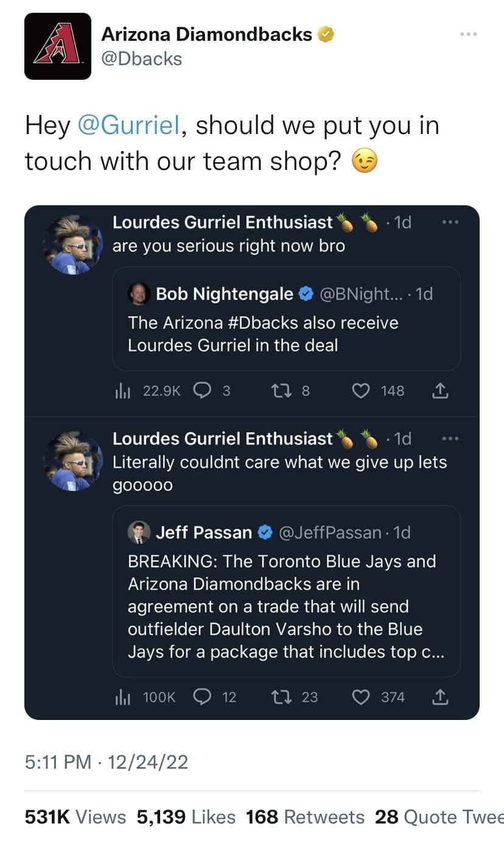Screen dimensions: 504x843
Task: Tap the @Gurriel mention link
Action: (x=128, y=125)
